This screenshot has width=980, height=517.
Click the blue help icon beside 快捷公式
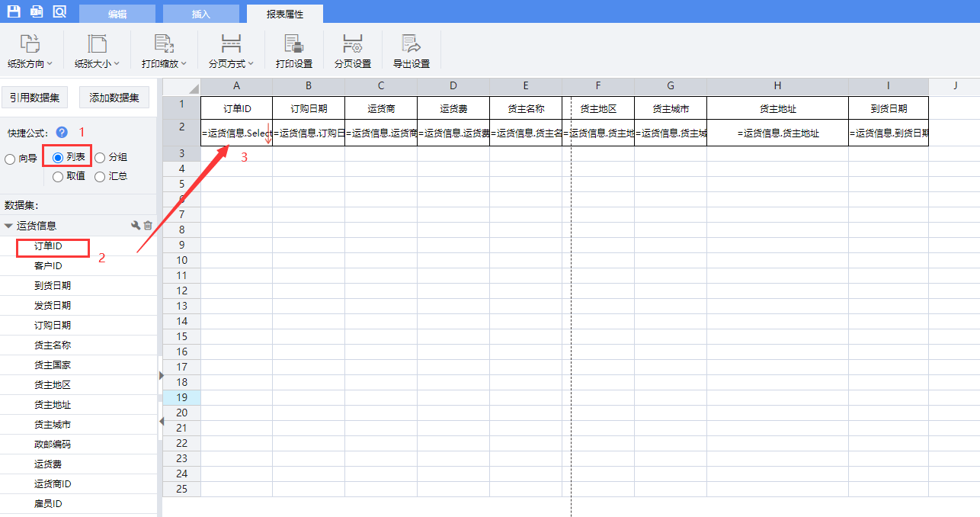62,132
